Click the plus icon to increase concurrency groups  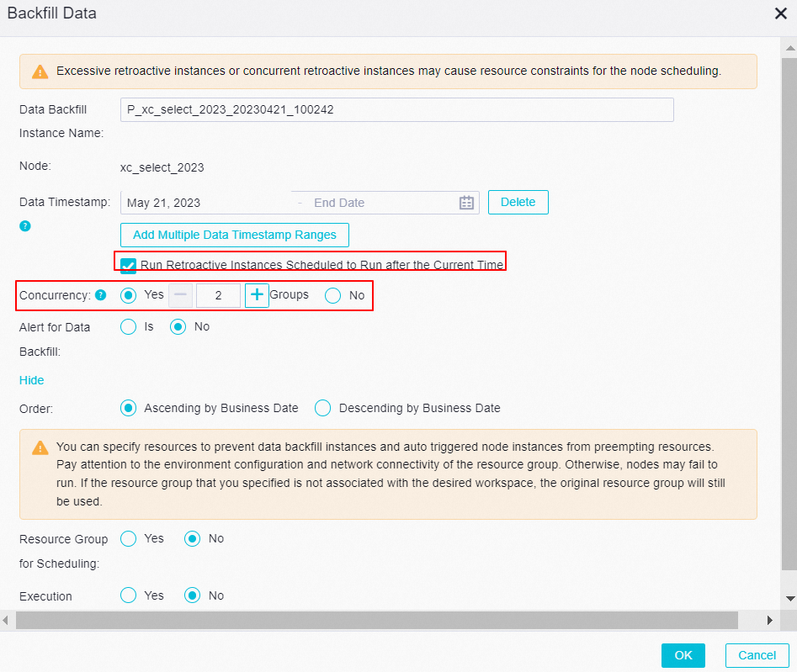point(257,295)
